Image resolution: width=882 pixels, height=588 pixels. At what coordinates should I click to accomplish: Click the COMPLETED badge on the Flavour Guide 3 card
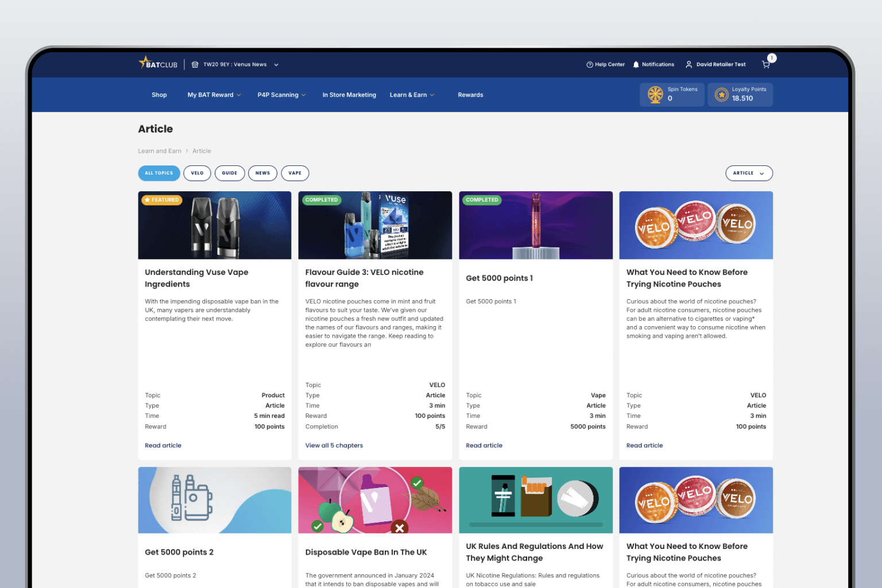[x=322, y=200]
